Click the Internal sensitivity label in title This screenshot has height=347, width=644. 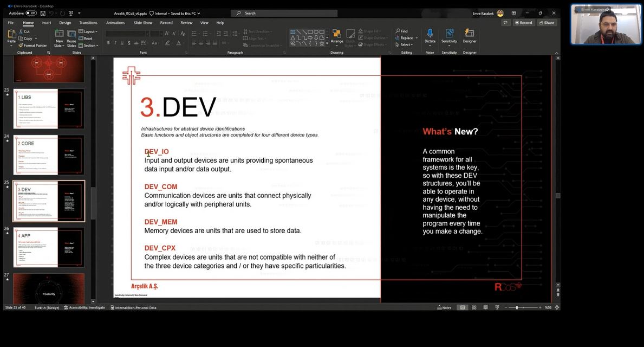(x=158, y=13)
